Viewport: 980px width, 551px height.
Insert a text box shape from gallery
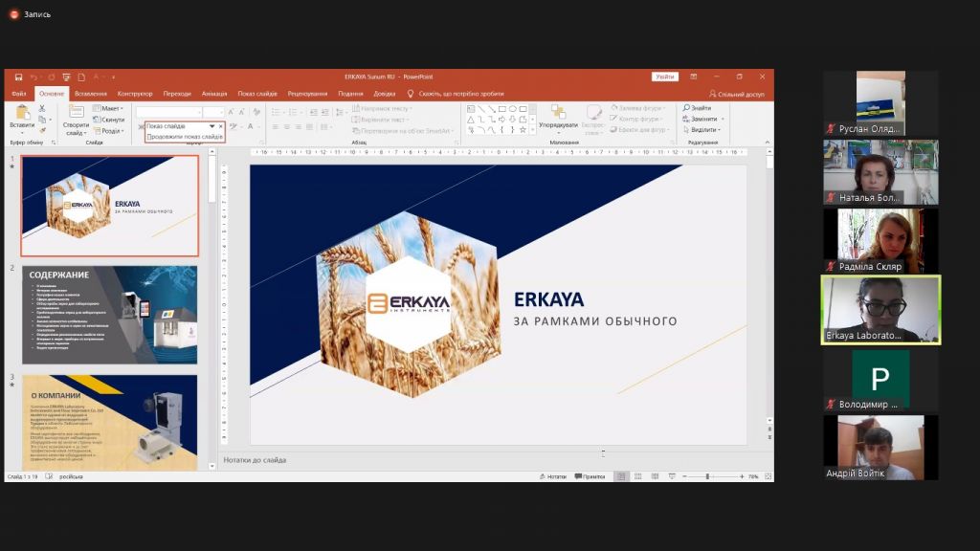pyautogui.click(x=471, y=109)
